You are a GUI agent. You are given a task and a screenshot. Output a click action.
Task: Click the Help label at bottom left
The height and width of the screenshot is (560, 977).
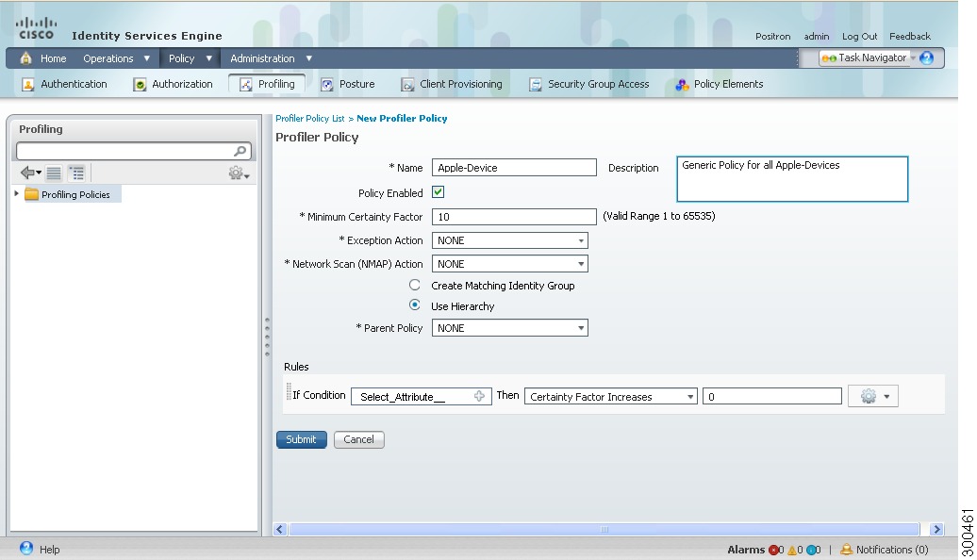tap(50, 550)
